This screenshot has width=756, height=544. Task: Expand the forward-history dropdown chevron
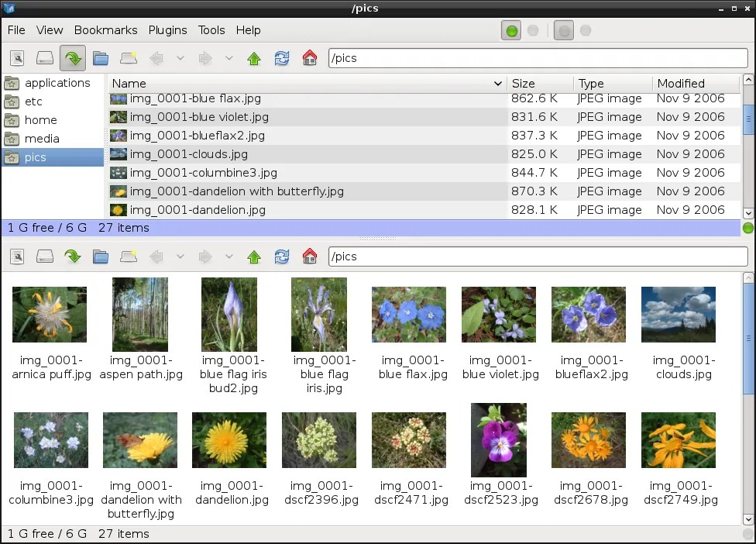pyautogui.click(x=229, y=58)
